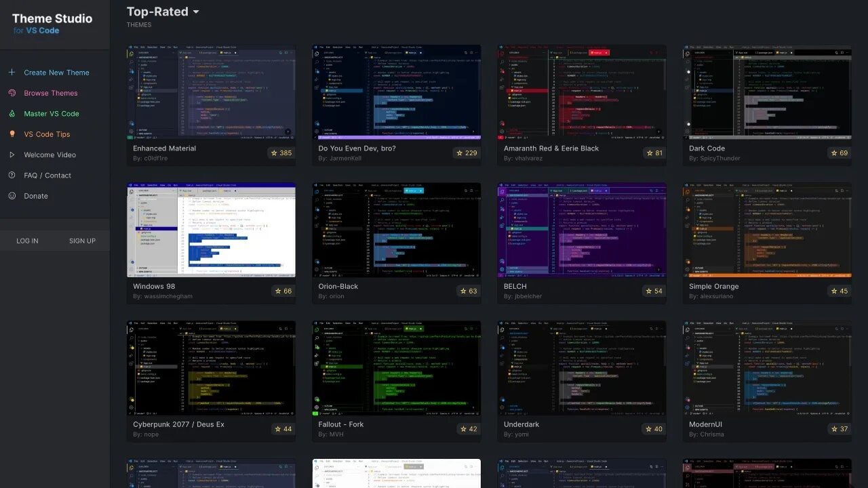
Task: Click the question mark icon beside FAQ / Contact
Action: pos(12,175)
